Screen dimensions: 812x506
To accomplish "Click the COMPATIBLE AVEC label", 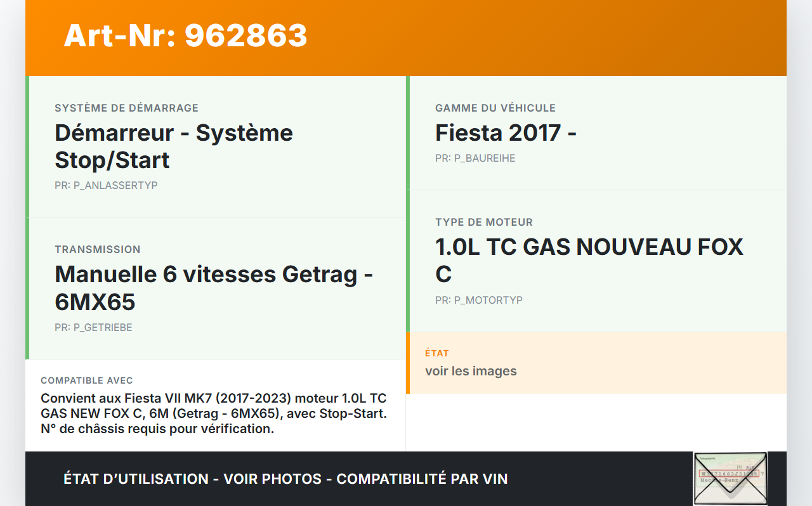I will (87, 380).
